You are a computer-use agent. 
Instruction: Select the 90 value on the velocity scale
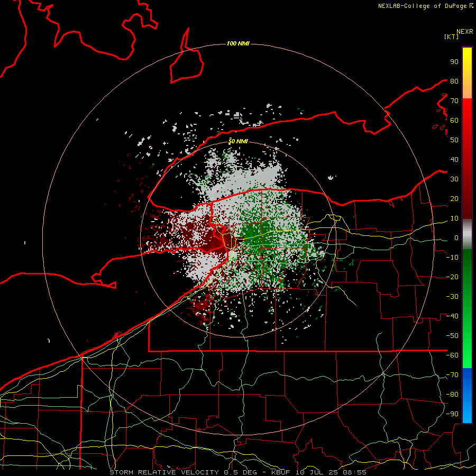click(x=454, y=62)
